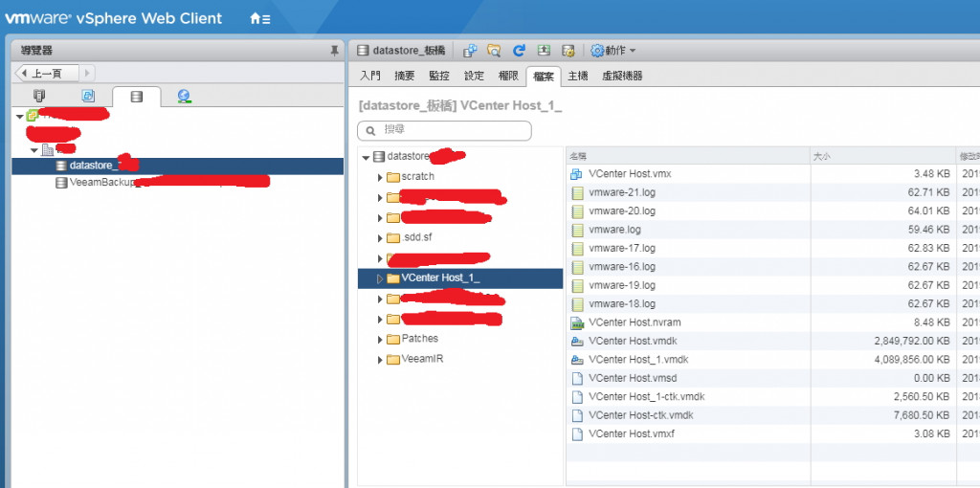Refresh the datastore with the blue arrow icon

[x=519, y=51]
